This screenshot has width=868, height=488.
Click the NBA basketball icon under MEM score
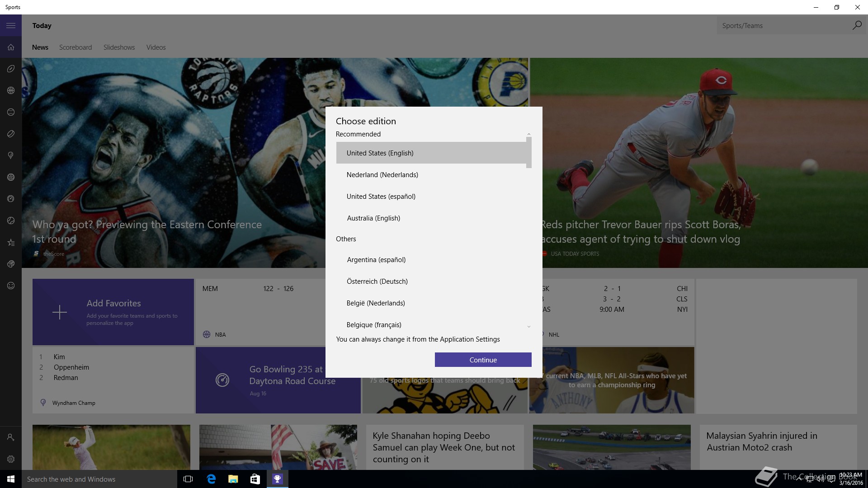pos(207,334)
